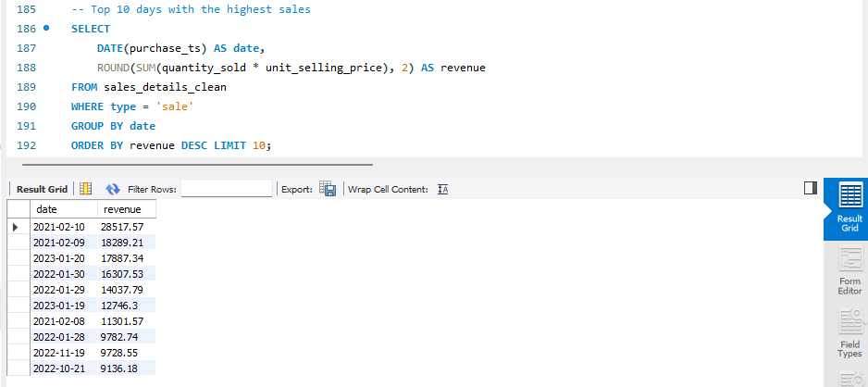Click the Filter Rows input field

(x=227, y=189)
